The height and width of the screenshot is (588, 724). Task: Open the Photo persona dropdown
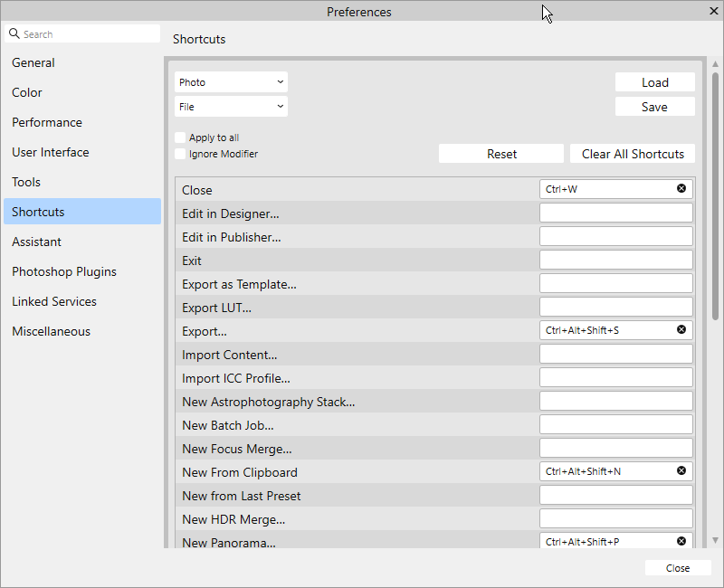(x=231, y=81)
